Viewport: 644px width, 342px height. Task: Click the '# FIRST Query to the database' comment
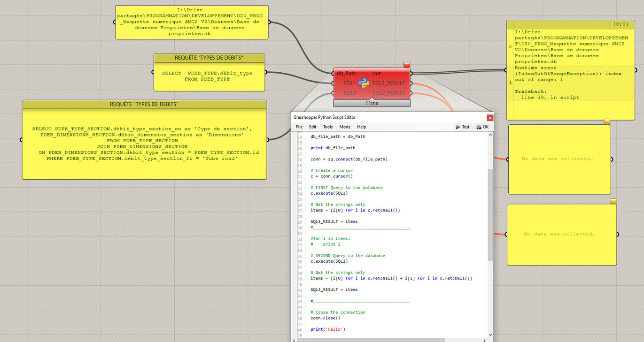pyautogui.click(x=347, y=188)
